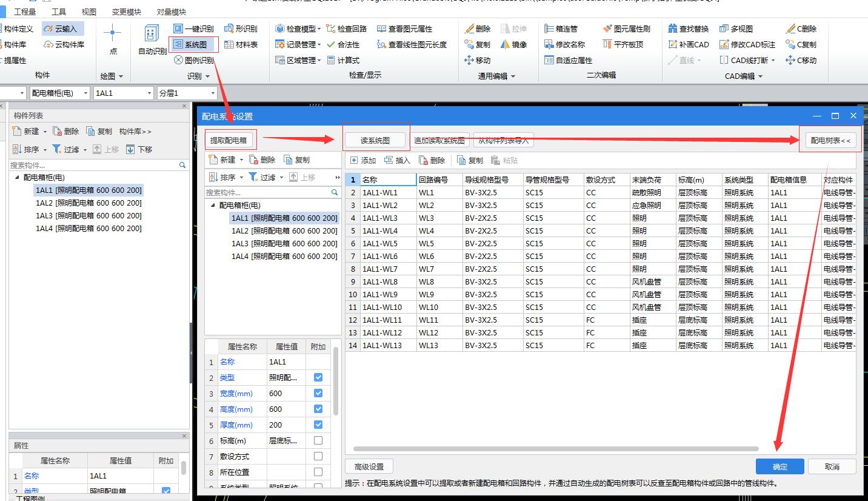The image size is (868, 501).
Task: Click 查看线性图元长度 in ribbon
Action: point(412,44)
